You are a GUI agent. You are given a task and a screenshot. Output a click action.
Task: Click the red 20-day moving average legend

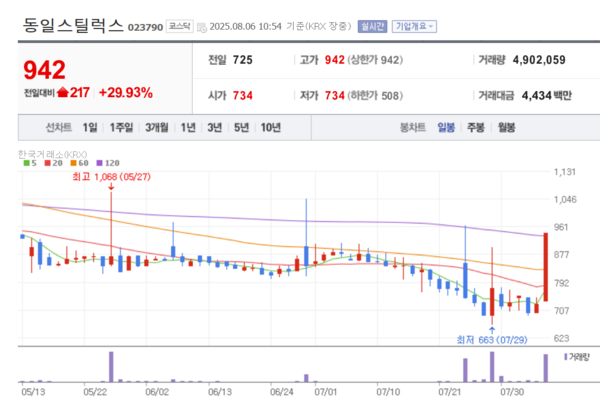54,163
